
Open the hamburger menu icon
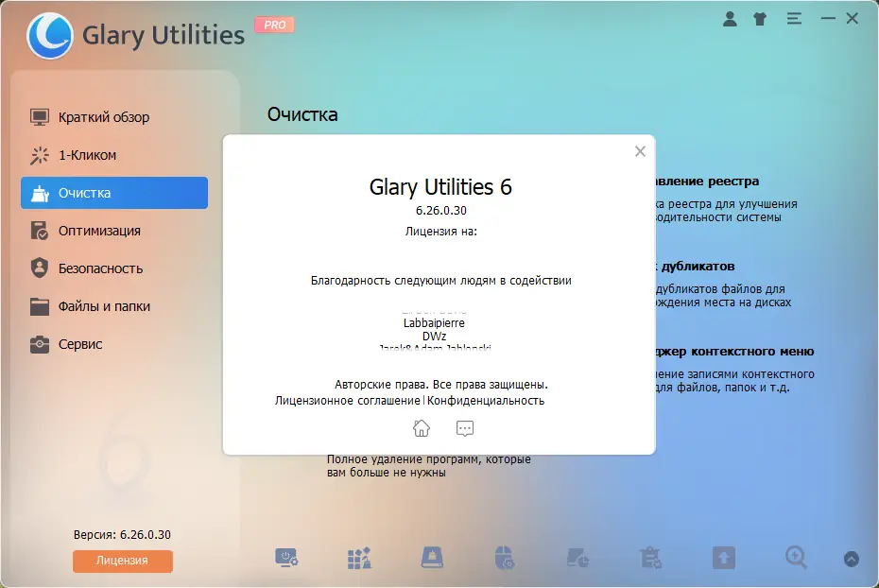pos(794,19)
